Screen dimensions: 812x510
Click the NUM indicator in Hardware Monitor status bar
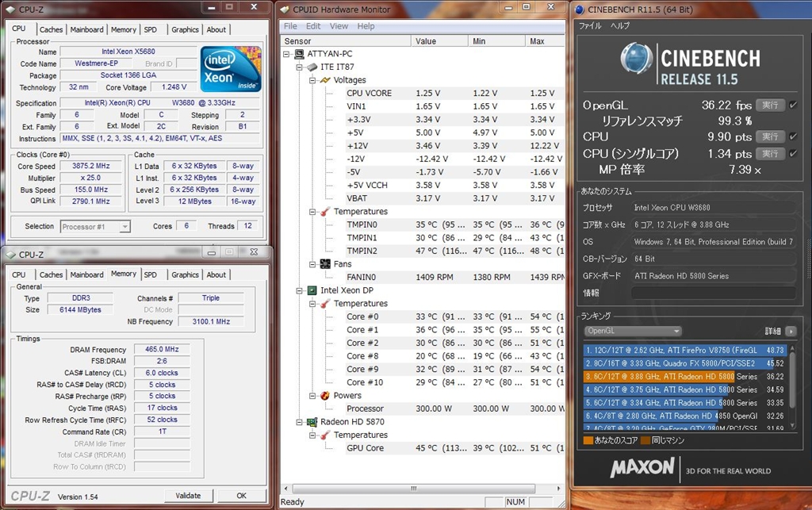click(x=515, y=502)
